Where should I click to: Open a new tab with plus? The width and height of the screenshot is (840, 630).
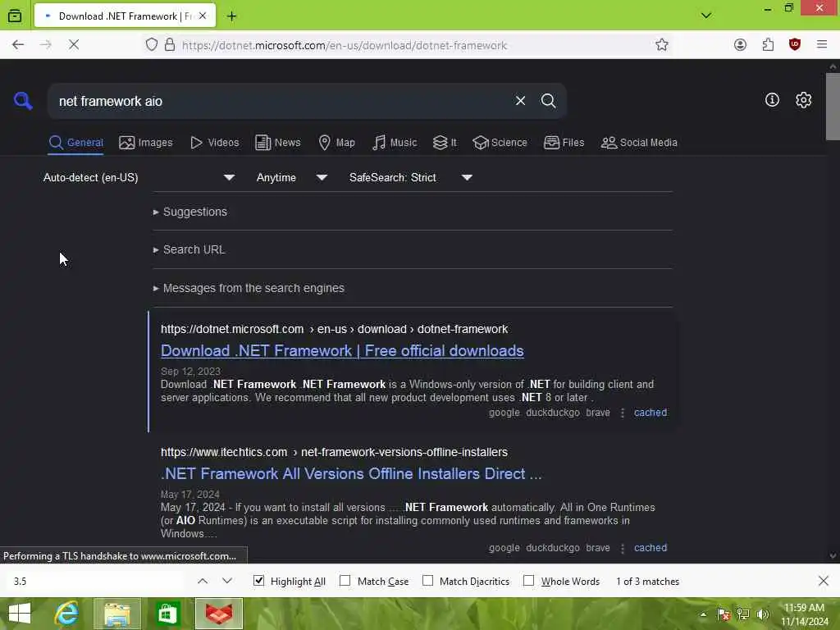[x=231, y=16]
